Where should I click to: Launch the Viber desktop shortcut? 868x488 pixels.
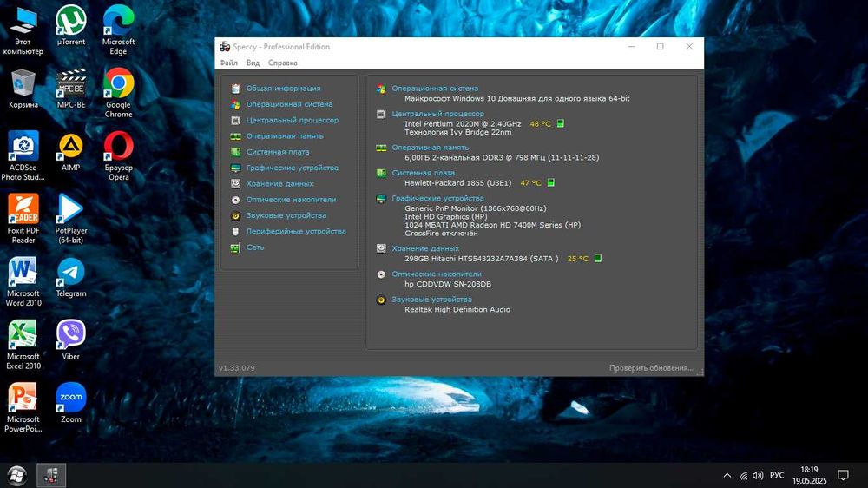point(71,340)
